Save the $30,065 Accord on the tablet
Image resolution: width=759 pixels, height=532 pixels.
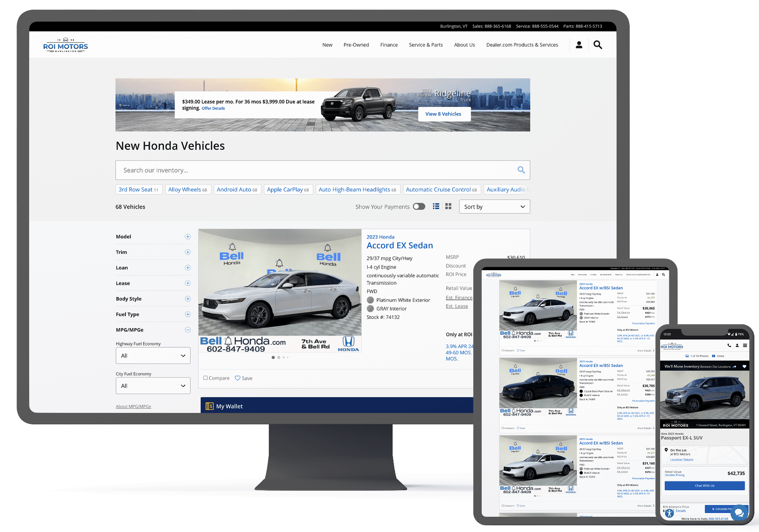[x=521, y=350]
